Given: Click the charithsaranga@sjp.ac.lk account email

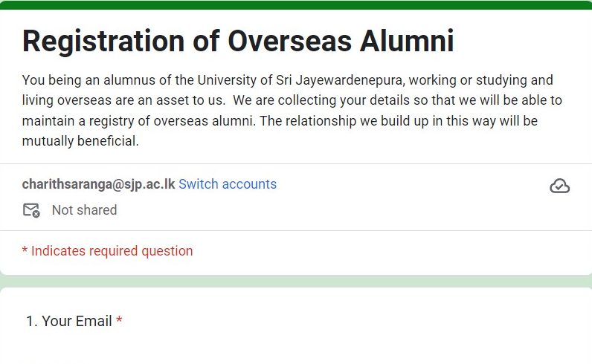Looking at the screenshot, I should pyautogui.click(x=98, y=184).
